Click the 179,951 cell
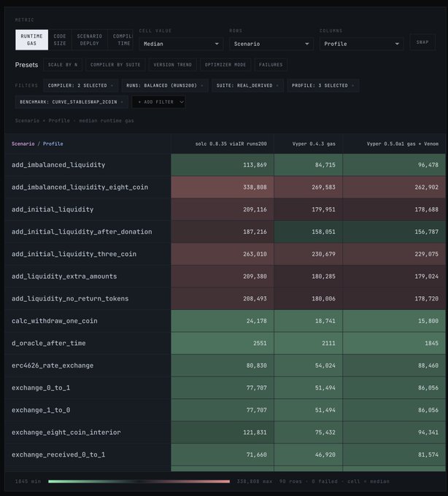 pos(308,209)
